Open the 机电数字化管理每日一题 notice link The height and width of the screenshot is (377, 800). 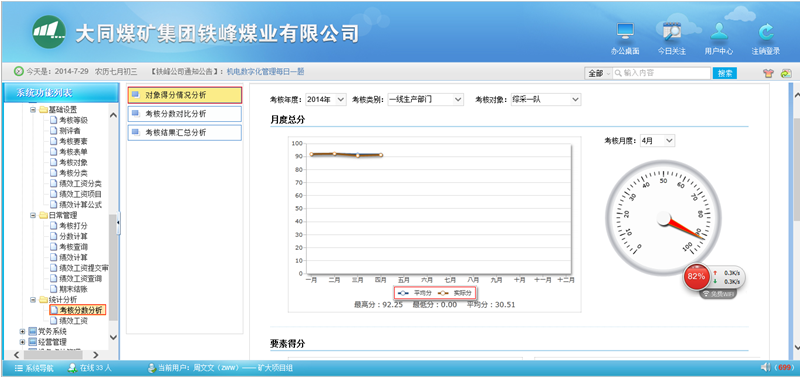(265, 72)
